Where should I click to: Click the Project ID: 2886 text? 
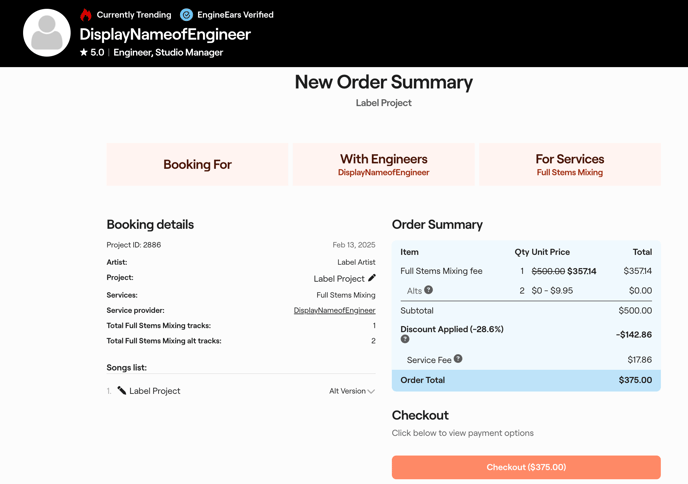134,245
